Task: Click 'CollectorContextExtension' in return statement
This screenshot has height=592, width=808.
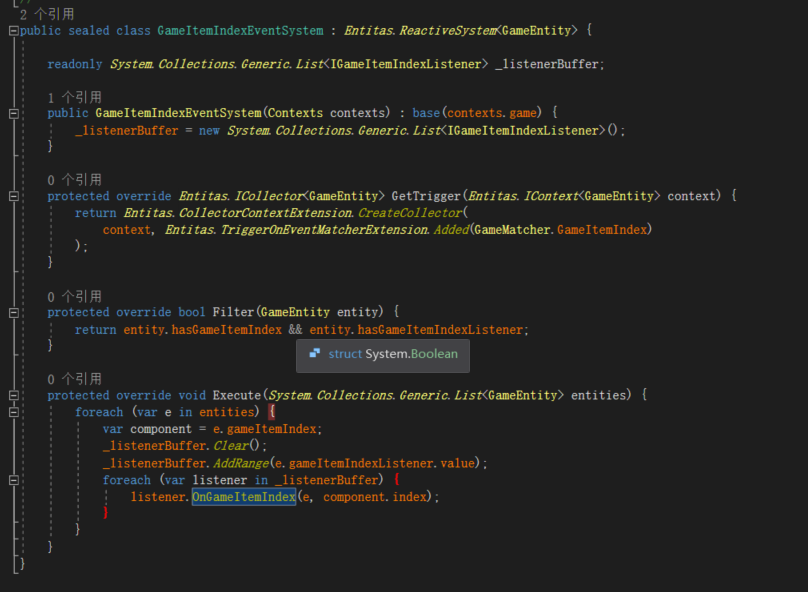Action: (265, 213)
